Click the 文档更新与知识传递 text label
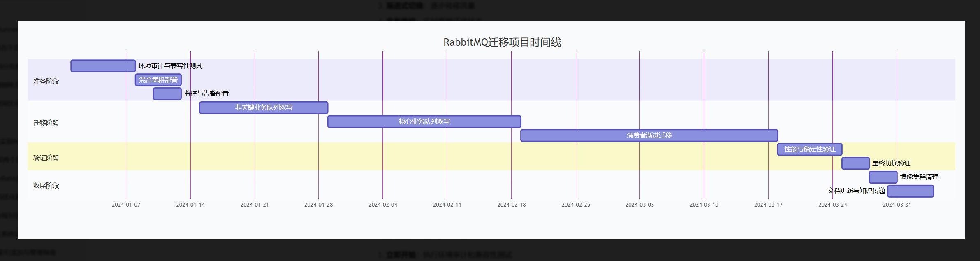 tap(856, 191)
